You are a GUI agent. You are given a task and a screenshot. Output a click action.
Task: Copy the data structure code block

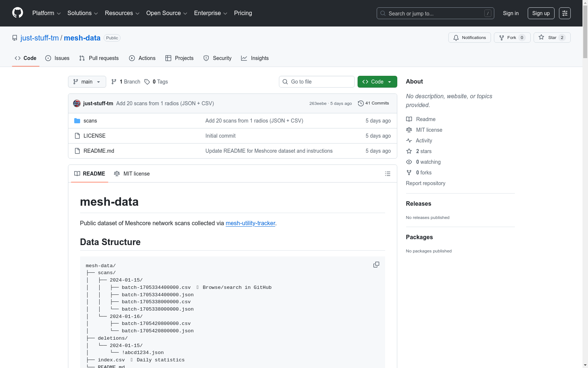376,265
